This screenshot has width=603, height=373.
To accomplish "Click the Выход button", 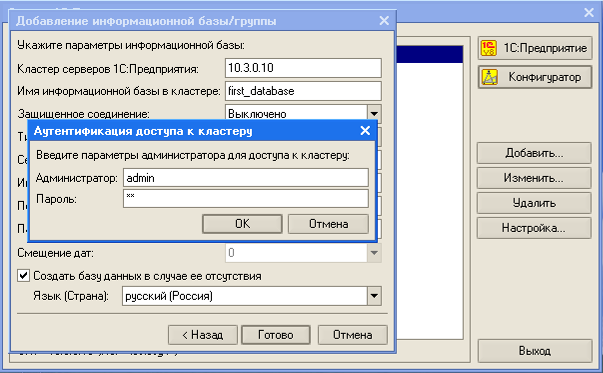I will click(x=535, y=351).
